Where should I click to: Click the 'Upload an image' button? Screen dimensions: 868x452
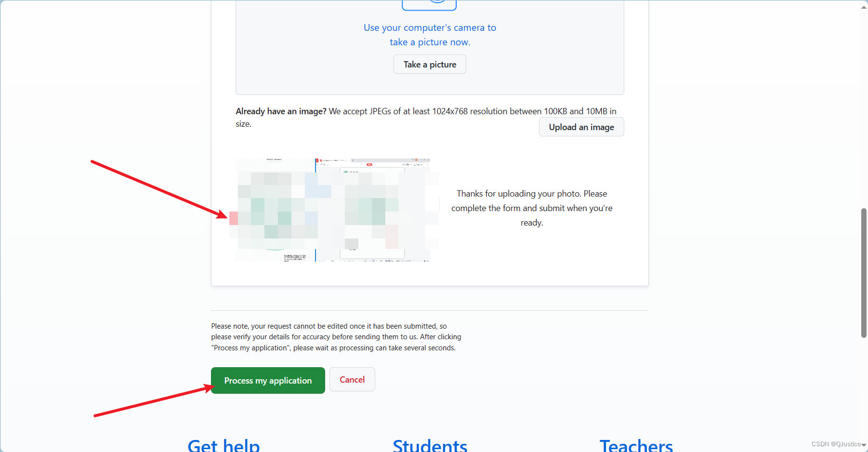(581, 127)
